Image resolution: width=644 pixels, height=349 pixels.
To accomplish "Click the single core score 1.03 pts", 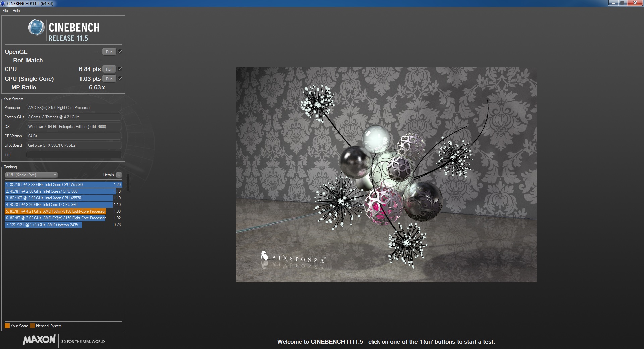I will coord(90,79).
